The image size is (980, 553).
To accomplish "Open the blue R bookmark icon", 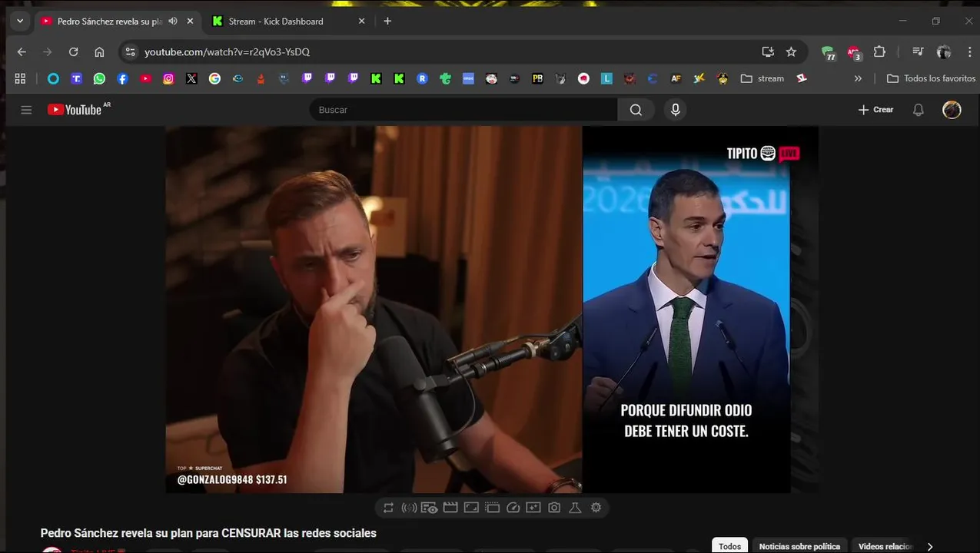I will pyautogui.click(x=422, y=78).
